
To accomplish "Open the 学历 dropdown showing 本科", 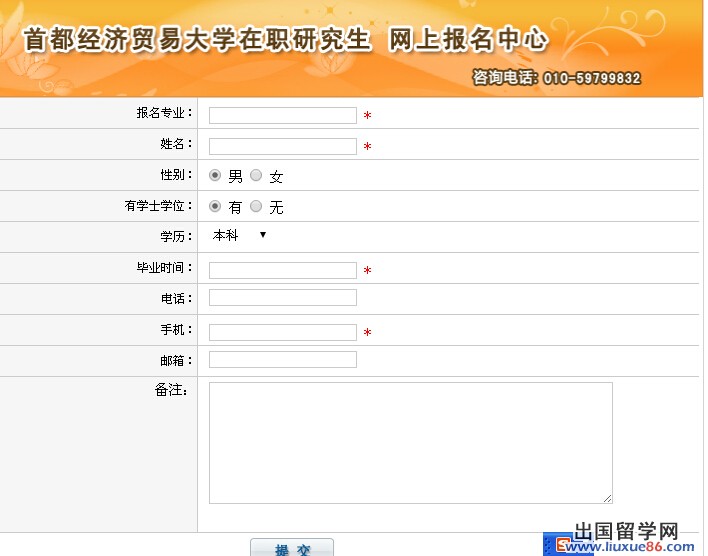I will point(239,236).
